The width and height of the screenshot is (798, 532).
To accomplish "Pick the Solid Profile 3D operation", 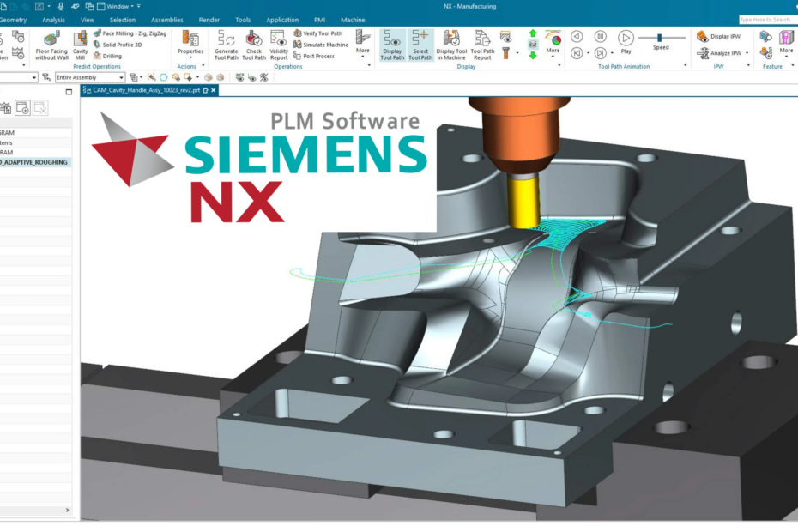I will pos(118,45).
